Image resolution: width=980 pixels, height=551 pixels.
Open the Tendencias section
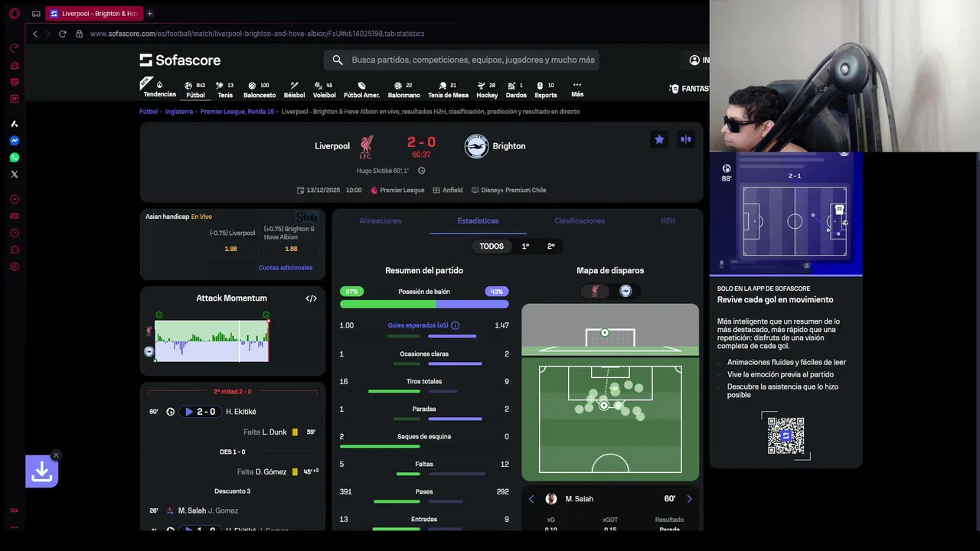point(159,90)
